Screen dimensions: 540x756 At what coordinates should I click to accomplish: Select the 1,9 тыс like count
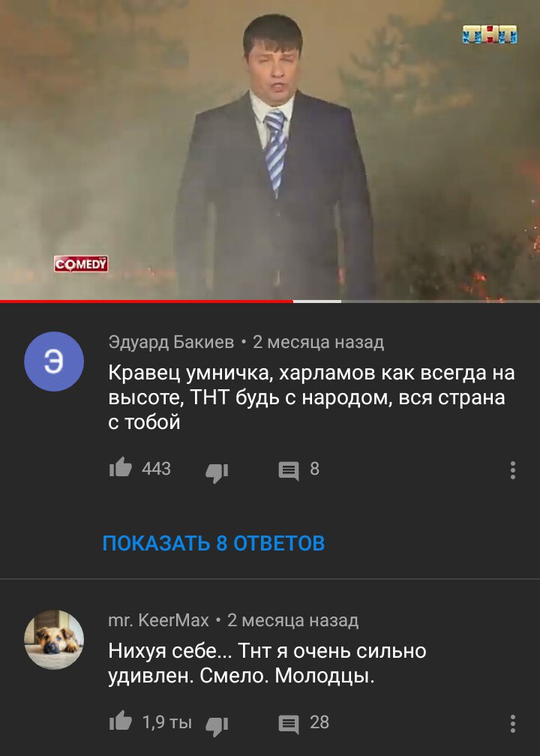(166, 722)
